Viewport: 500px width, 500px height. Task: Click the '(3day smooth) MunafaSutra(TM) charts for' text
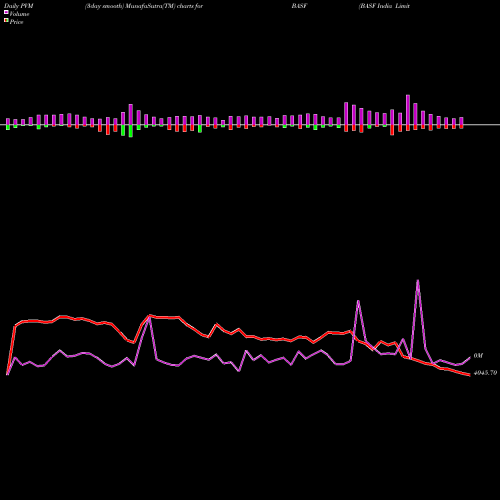[144, 6]
